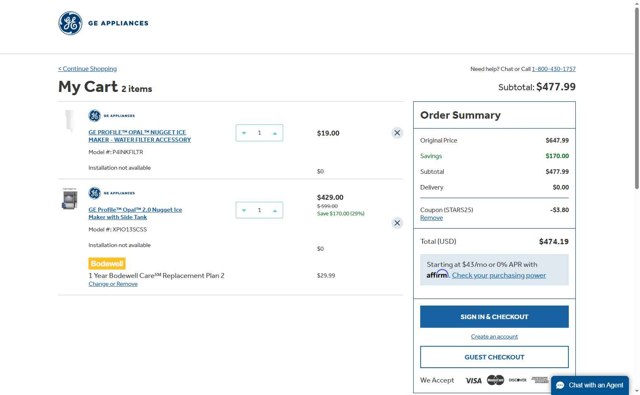Remove the Opal 2.0 Nugget Ice Maker item
Image resolution: width=640 pixels, height=395 pixels.
pos(397,223)
